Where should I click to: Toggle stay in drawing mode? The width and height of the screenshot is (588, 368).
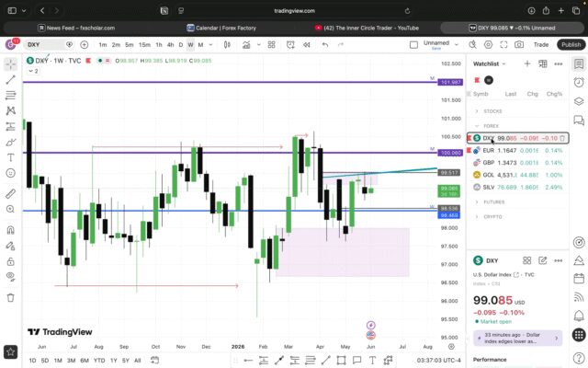click(10, 246)
